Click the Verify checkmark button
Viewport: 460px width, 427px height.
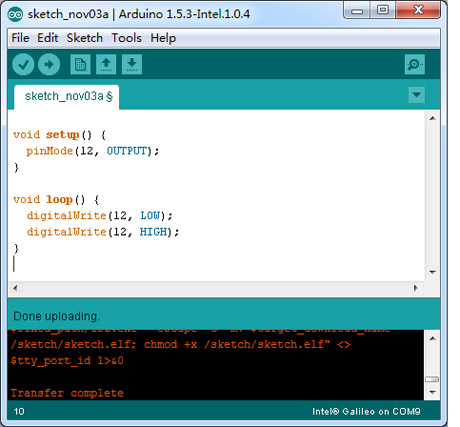click(23, 64)
